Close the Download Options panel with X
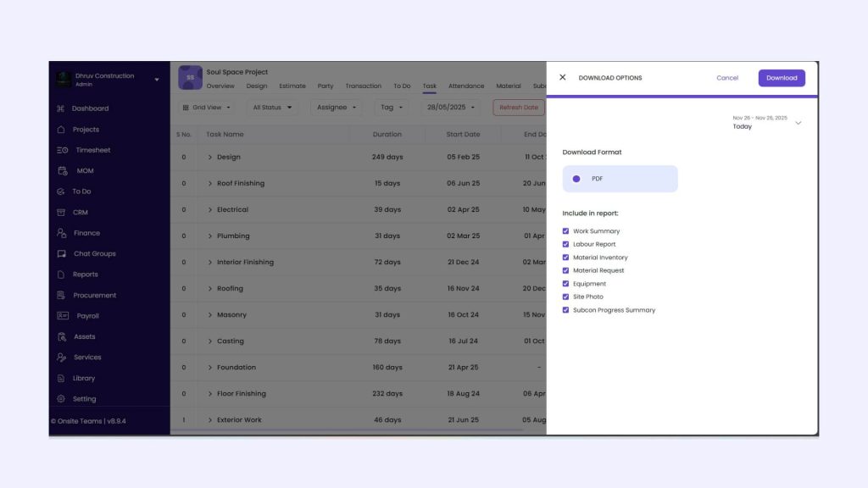 (563, 77)
